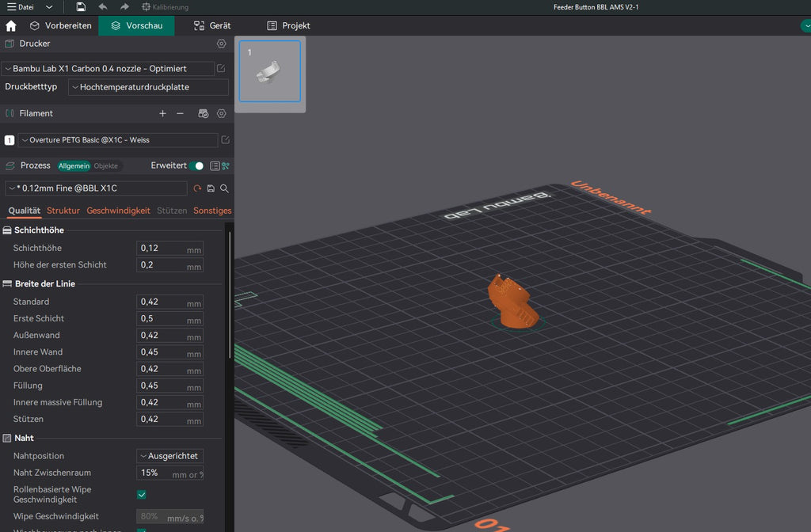Open printer preset Bambu Lab X1 Carbon dropdown

tap(108, 68)
